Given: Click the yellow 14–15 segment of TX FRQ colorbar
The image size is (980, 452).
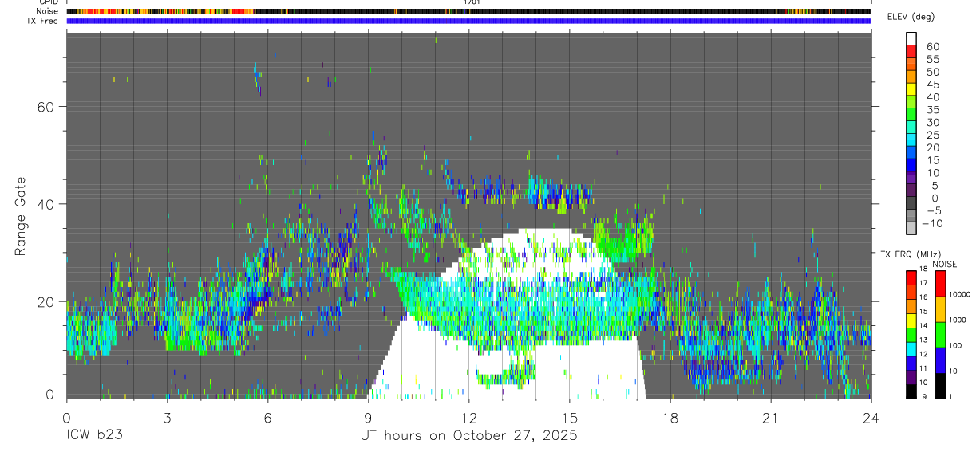Looking at the screenshot, I should click(911, 320).
